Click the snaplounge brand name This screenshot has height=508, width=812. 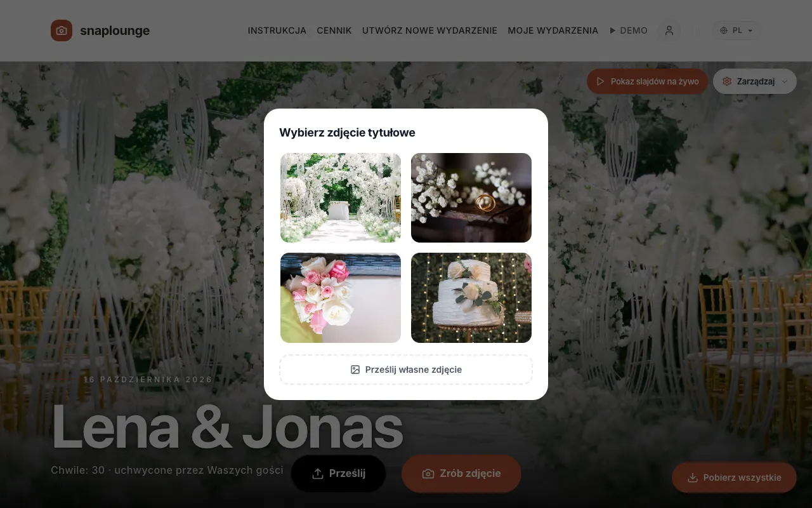(115, 30)
